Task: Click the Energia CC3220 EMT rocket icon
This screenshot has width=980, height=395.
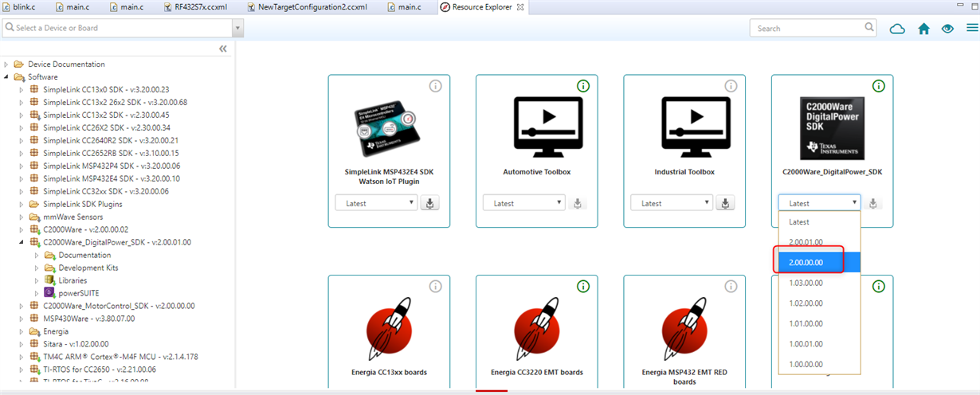Action: (x=537, y=330)
